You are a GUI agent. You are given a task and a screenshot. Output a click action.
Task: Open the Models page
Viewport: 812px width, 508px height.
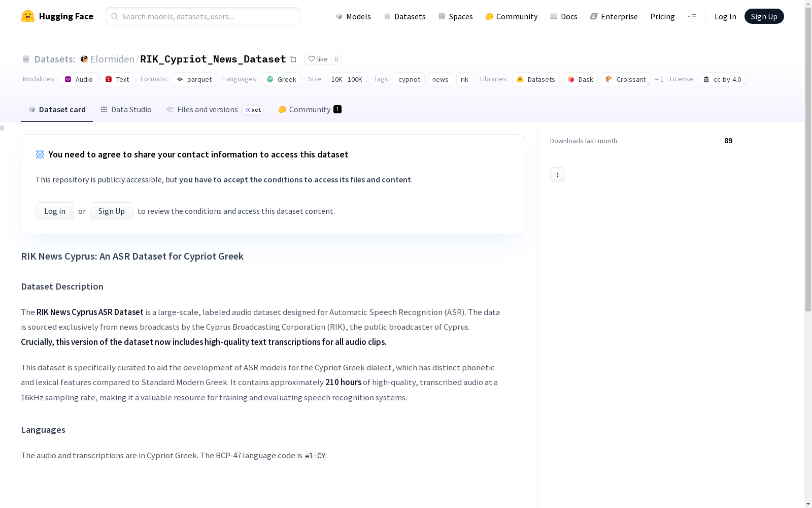pyautogui.click(x=353, y=16)
